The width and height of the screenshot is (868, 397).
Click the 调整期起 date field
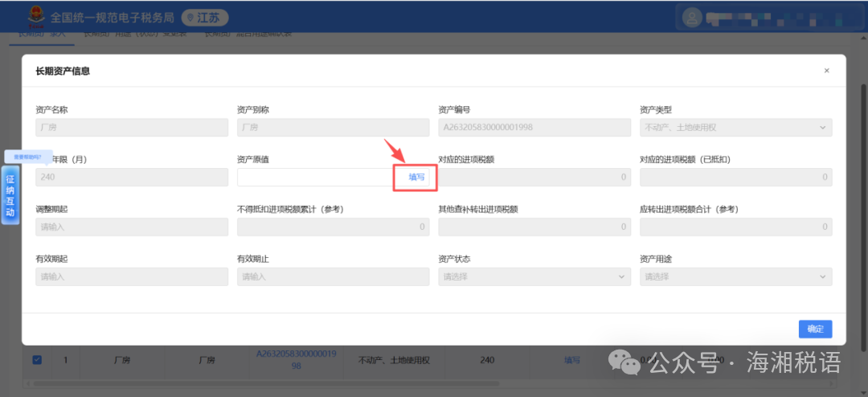point(132,227)
